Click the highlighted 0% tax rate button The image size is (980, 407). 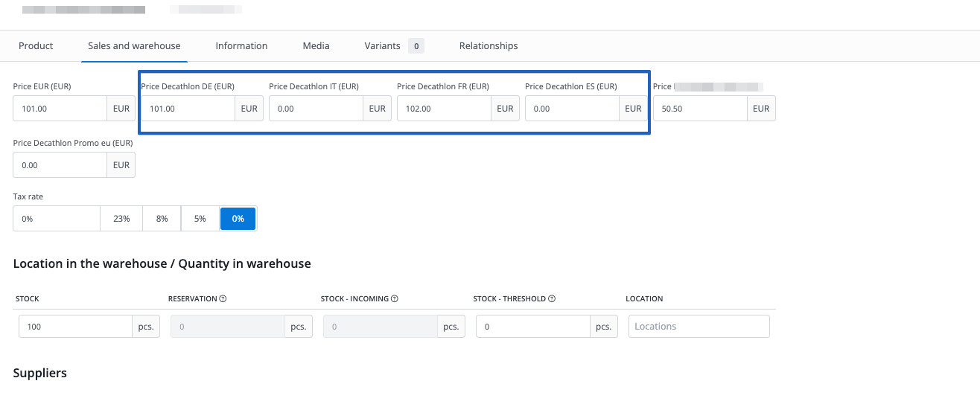click(238, 219)
